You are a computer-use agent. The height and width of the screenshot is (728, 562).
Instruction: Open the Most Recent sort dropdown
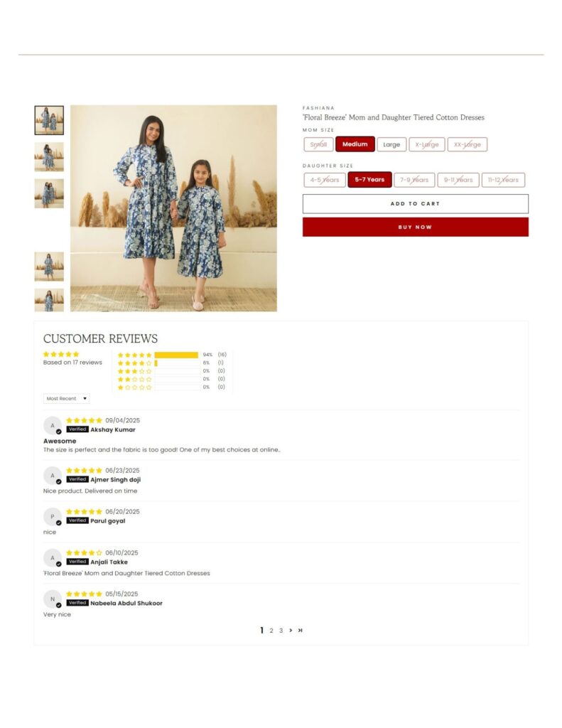click(x=66, y=398)
